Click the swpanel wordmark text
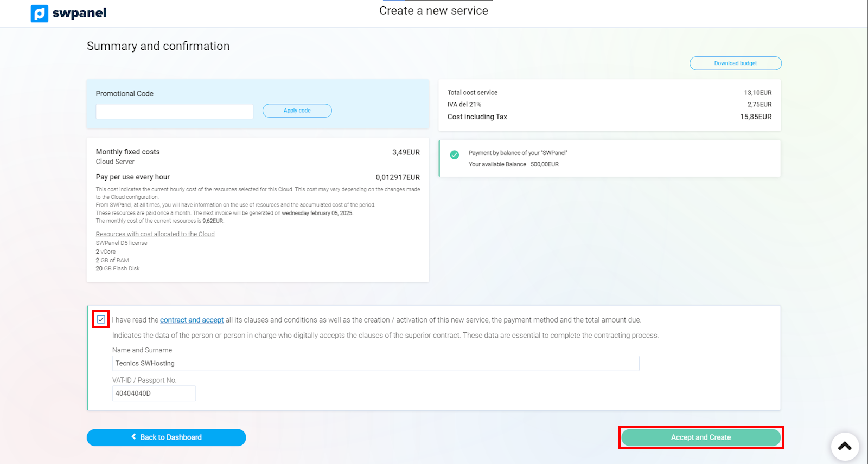 79,13
